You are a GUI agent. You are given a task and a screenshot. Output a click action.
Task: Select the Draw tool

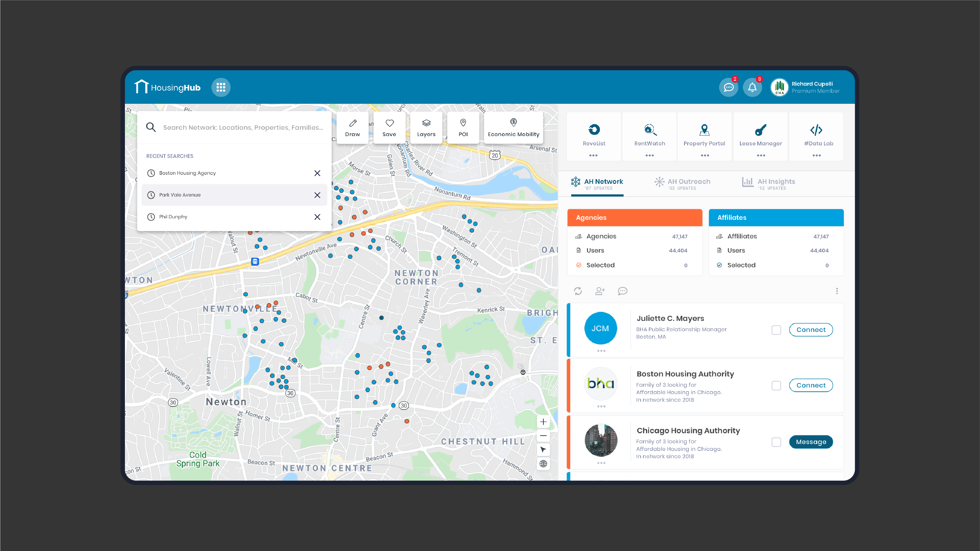point(352,128)
